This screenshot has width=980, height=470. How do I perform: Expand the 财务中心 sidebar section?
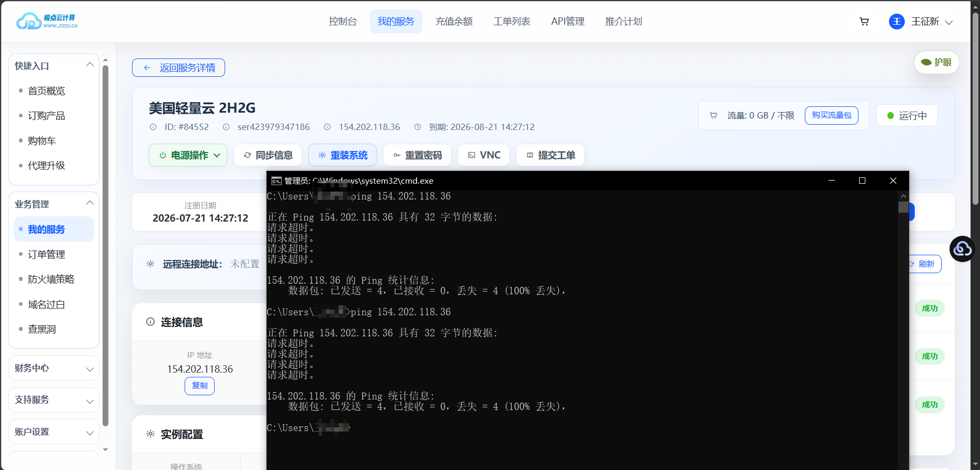coord(54,368)
